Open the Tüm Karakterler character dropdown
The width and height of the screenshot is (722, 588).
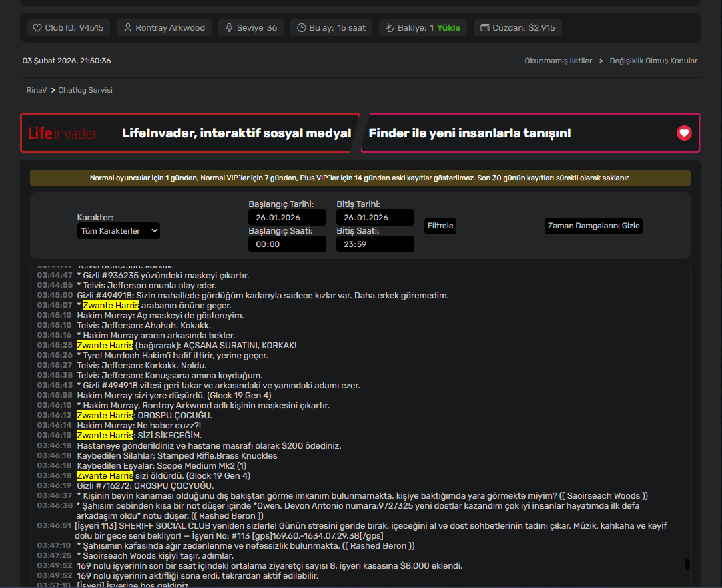(x=118, y=231)
